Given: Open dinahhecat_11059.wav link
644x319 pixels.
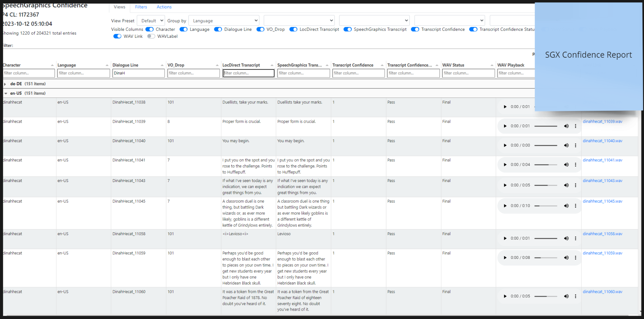Looking at the screenshot, I should point(602,253).
